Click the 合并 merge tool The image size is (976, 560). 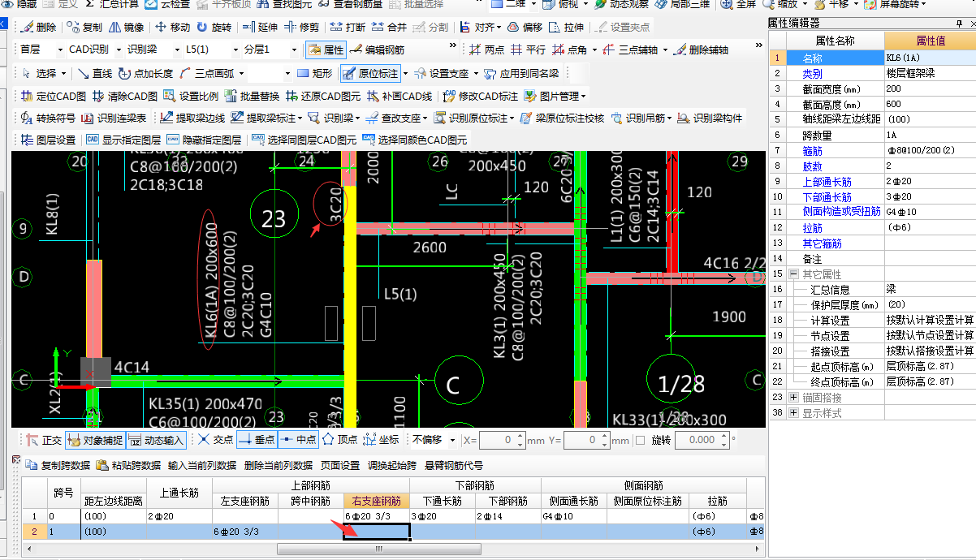pyautogui.click(x=389, y=27)
